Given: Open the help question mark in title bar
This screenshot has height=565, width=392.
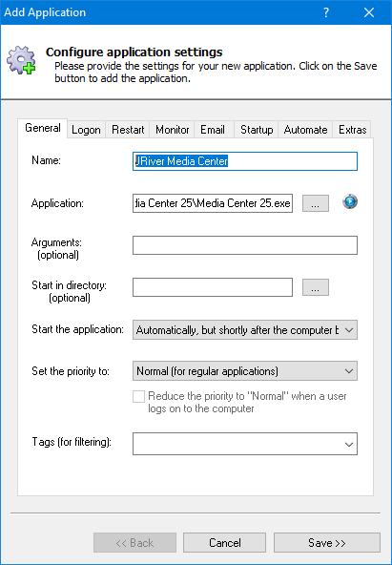Looking at the screenshot, I should [326, 12].
